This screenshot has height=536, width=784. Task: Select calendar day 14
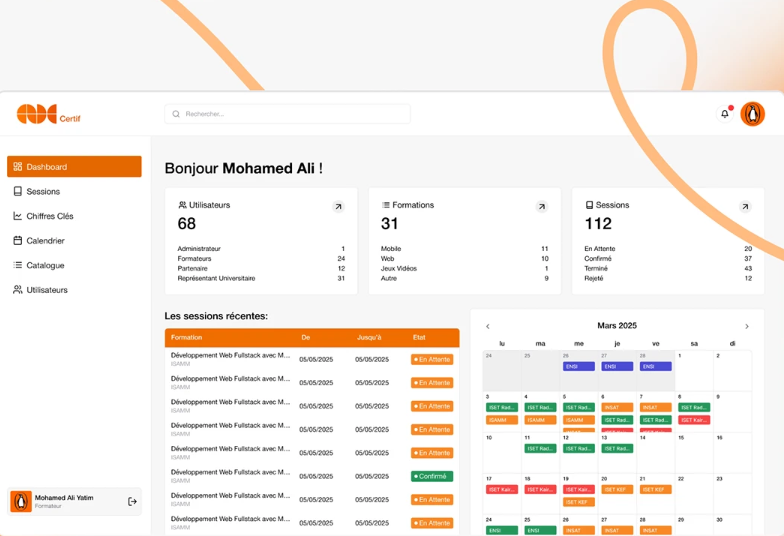pyautogui.click(x=656, y=452)
